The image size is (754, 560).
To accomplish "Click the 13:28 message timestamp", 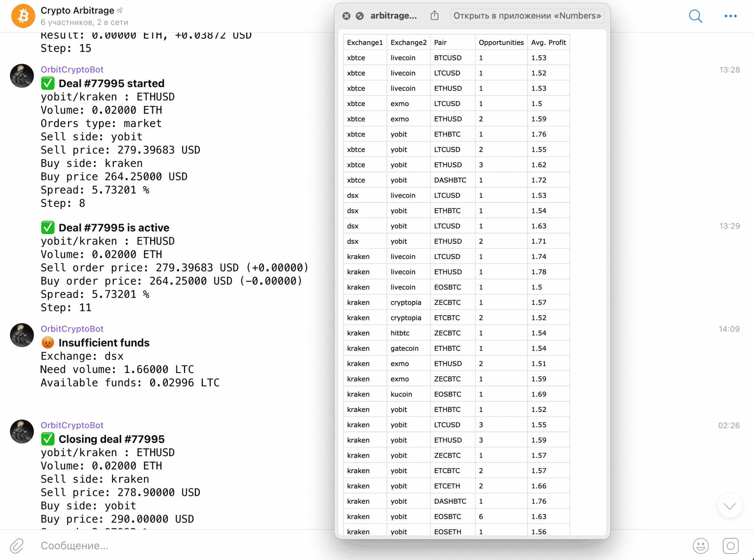I will pos(730,70).
